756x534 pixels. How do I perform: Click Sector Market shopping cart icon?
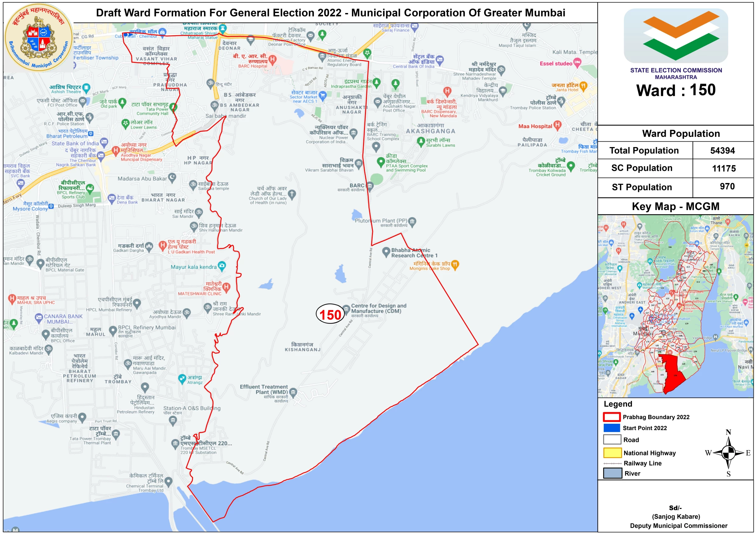[x=323, y=95]
